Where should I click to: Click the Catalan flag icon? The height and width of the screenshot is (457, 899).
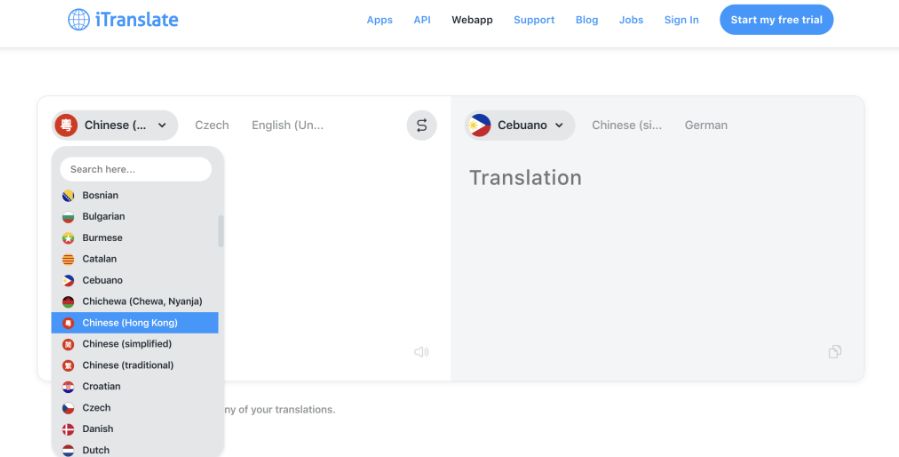[x=68, y=259]
